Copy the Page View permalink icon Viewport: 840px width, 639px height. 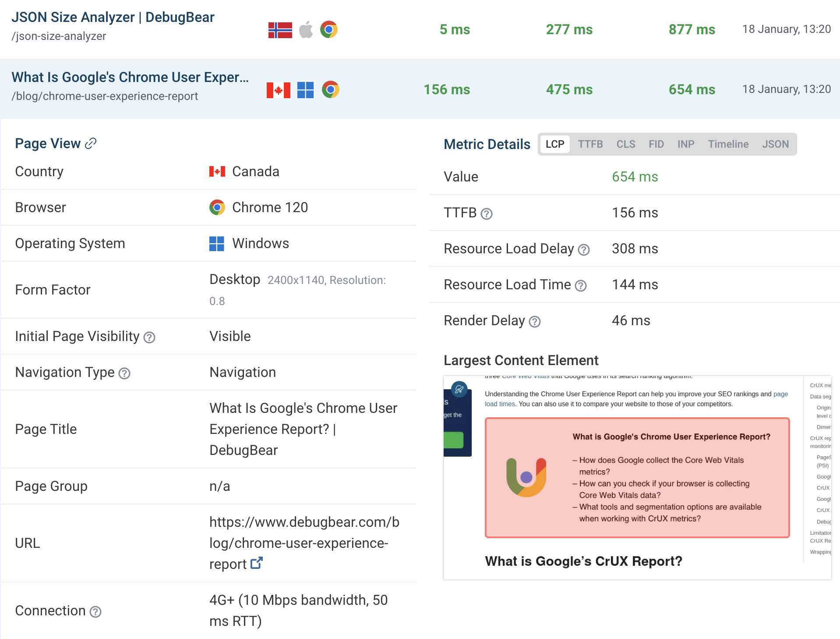pyautogui.click(x=91, y=143)
